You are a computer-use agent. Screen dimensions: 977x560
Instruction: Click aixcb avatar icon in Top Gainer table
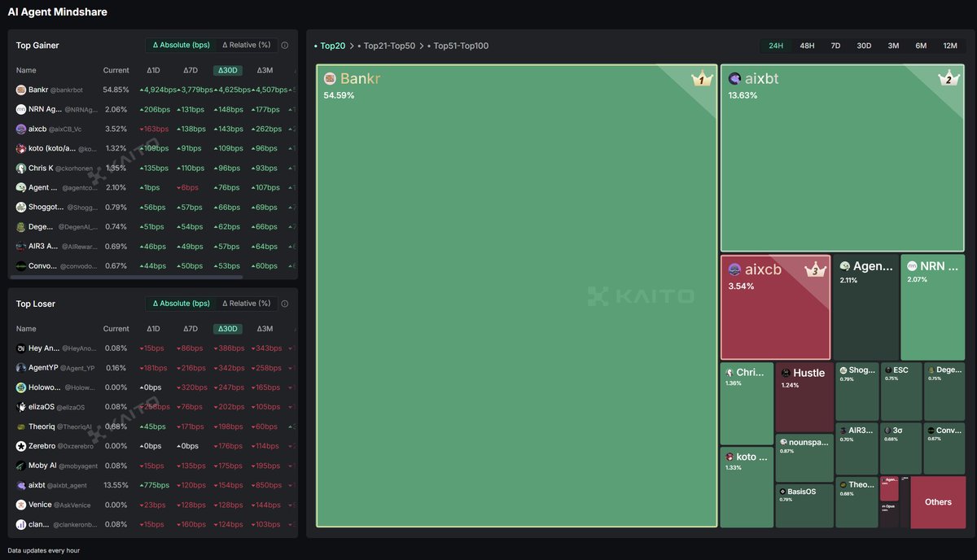tap(21, 129)
